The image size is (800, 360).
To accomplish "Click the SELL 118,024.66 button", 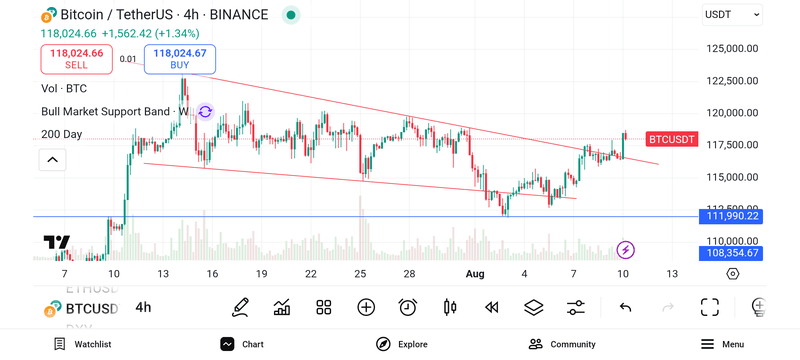I will pyautogui.click(x=77, y=59).
